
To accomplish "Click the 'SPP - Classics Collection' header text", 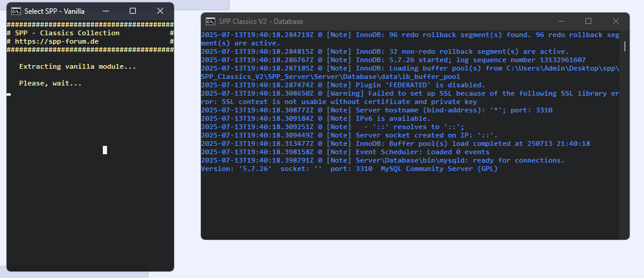I will coord(68,33).
